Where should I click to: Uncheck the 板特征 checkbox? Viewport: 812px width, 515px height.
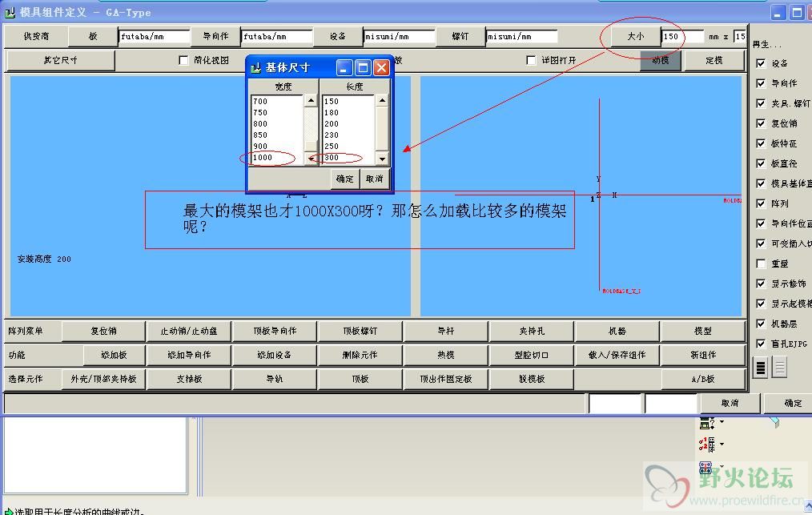(761, 143)
